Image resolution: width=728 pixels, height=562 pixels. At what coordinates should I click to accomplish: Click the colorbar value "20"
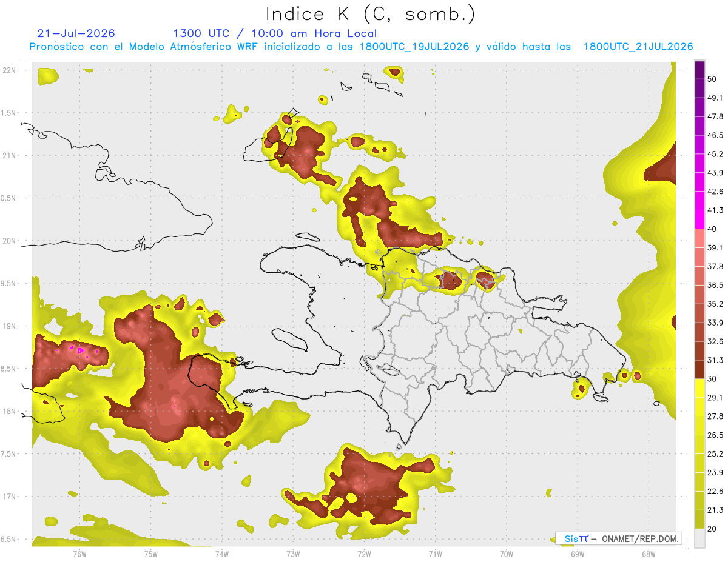712,529
